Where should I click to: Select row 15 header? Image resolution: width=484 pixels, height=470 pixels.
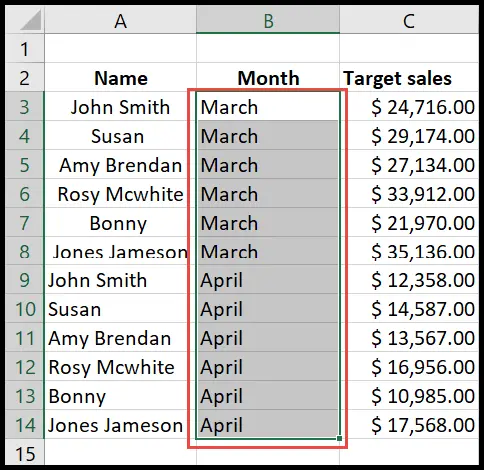(x=24, y=453)
